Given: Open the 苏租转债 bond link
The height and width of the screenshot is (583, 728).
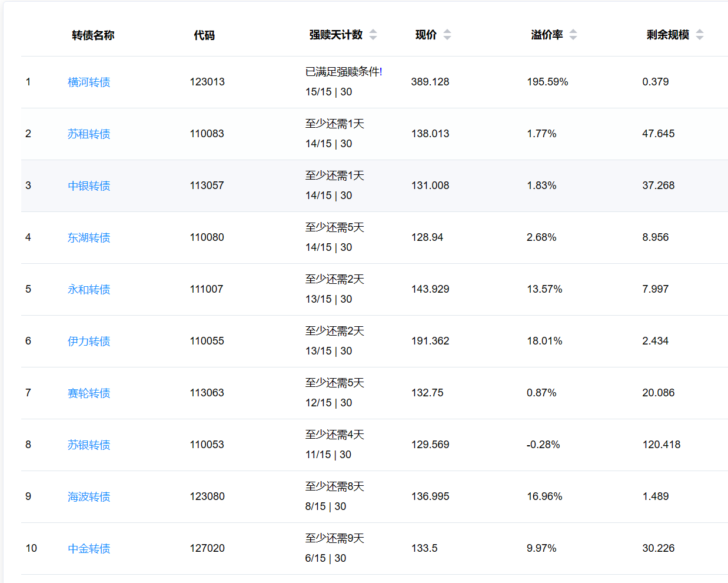Looking at the screenshot, I should (89, 134).
